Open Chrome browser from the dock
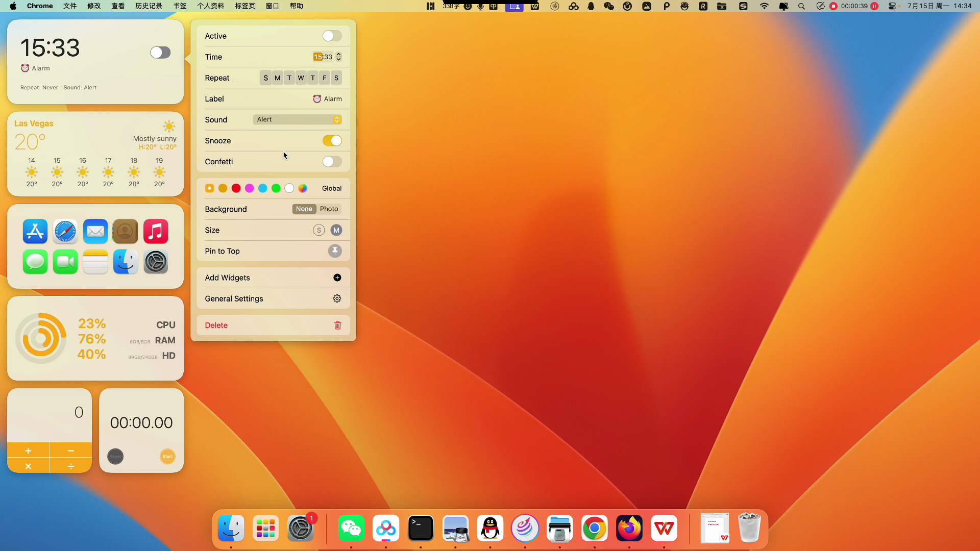980x551 pixels. pos(594,528)
